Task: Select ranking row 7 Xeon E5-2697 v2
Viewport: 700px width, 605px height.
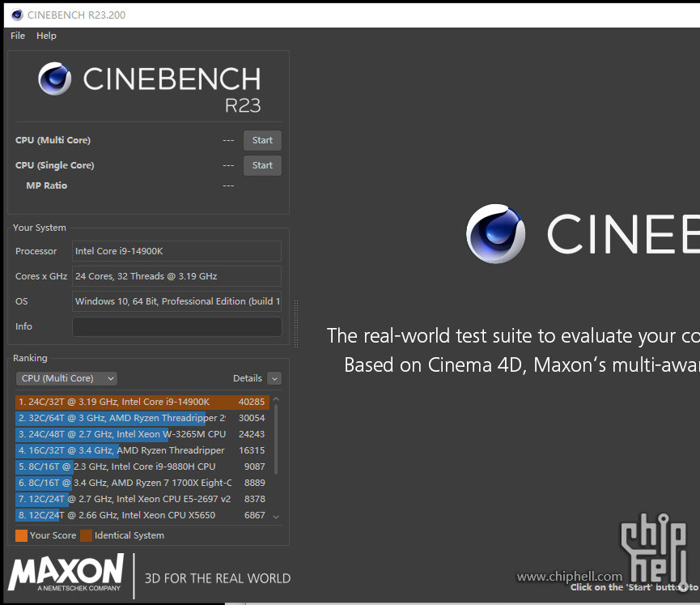Action: pyautogui.click(x=142, y=499)
